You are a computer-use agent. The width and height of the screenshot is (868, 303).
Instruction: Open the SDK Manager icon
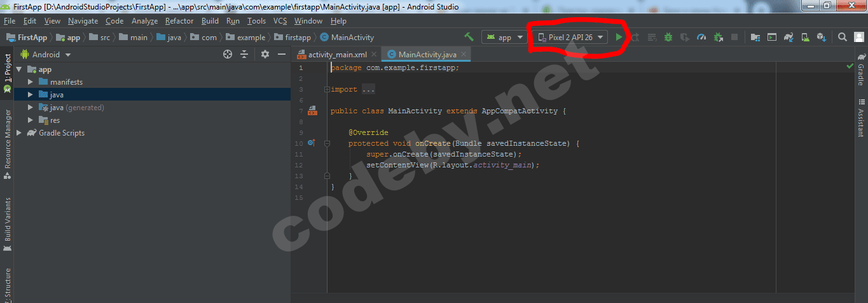(x=822, y=37)
